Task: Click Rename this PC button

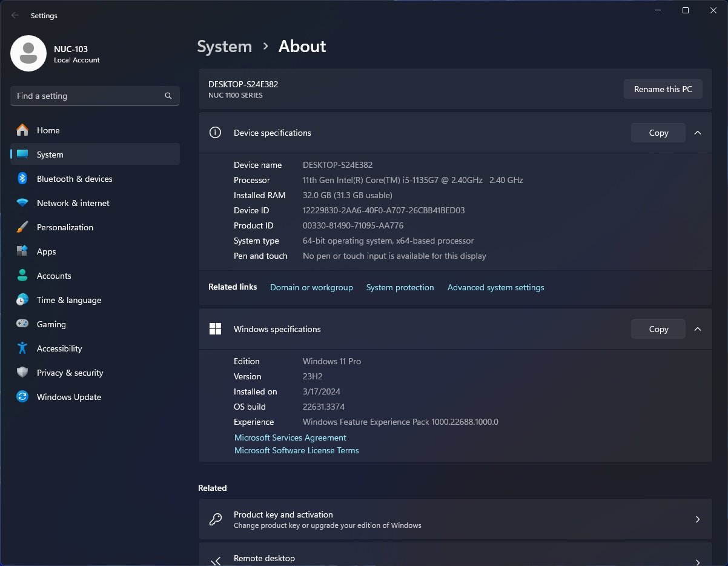Action: tap(663, 89)
